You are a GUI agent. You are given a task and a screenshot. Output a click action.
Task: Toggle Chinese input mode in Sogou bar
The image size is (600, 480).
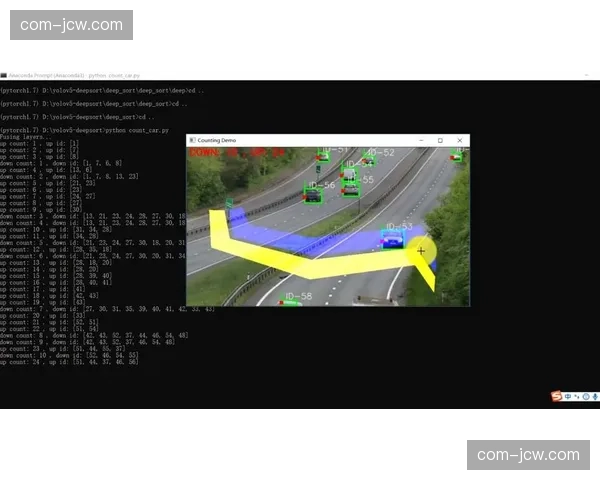(568, 397)
